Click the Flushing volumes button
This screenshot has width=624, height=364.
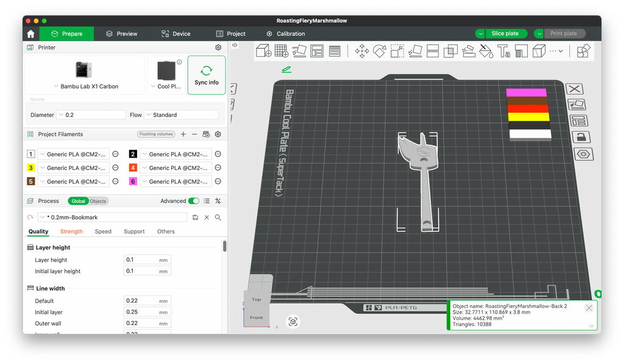(156, 135)
